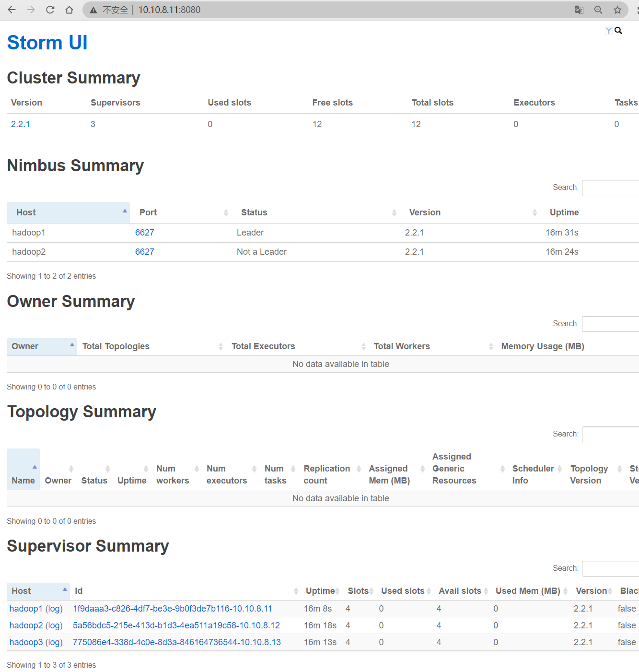Open supervisor id ending 10.10.8.13
The image size is (639, 672).
pos(177,642)
